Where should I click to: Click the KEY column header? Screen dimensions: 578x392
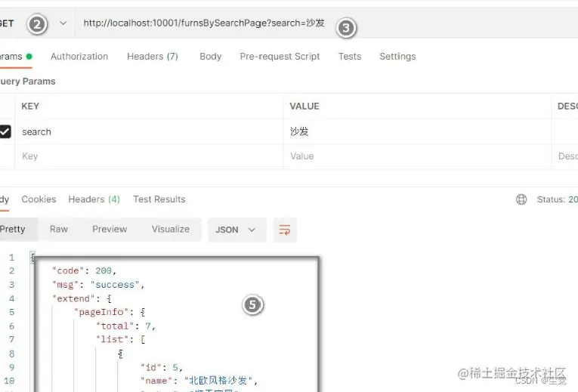tap(30, 106)
